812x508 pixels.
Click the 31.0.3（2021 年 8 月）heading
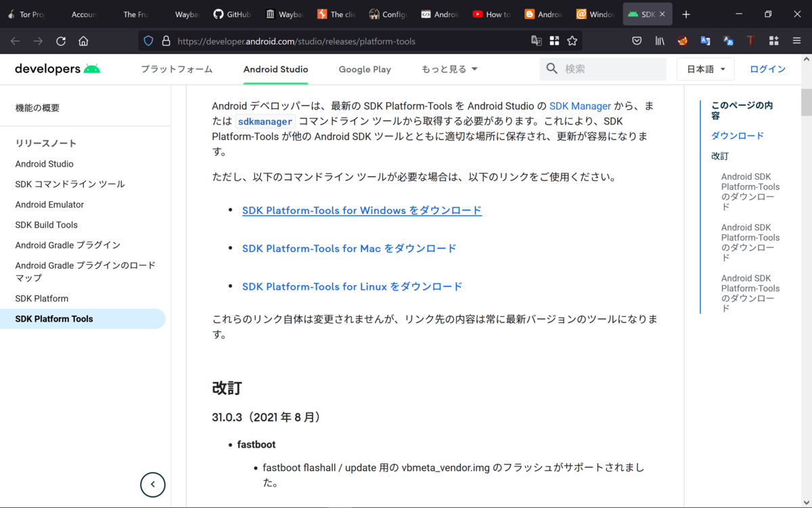click(267, 417)
